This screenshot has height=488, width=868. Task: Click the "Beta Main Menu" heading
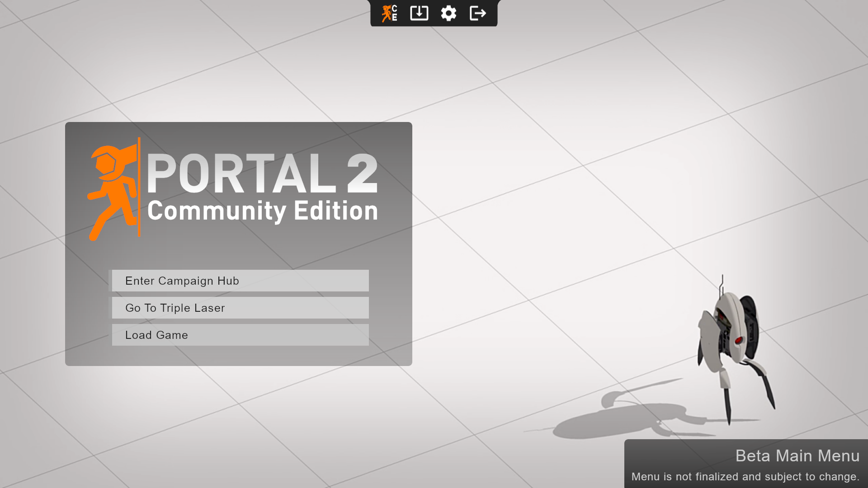[x=797, y=455]
